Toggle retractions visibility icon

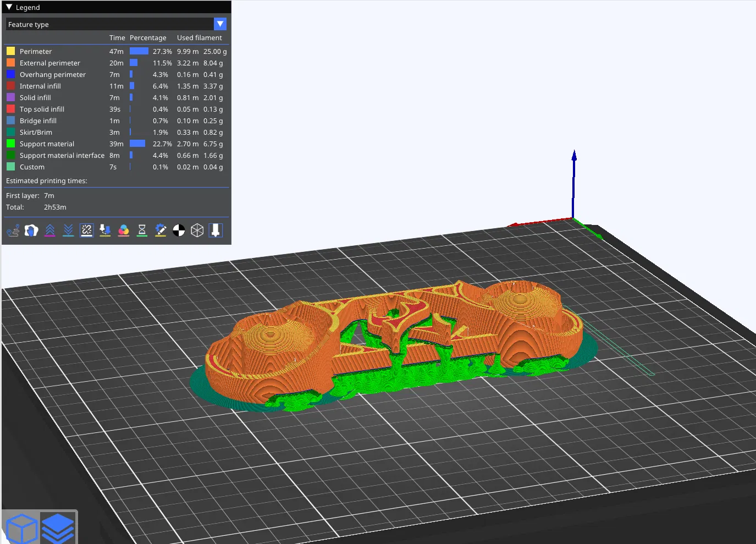tap(50, 230)
